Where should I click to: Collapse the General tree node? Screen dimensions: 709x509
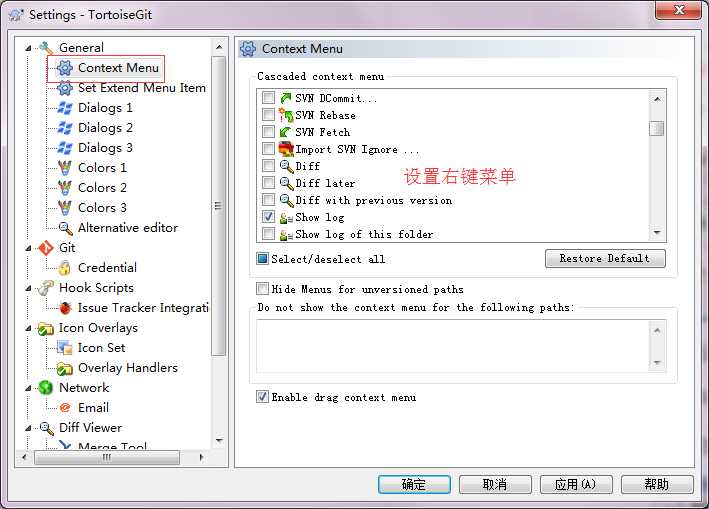click(28, 47)
